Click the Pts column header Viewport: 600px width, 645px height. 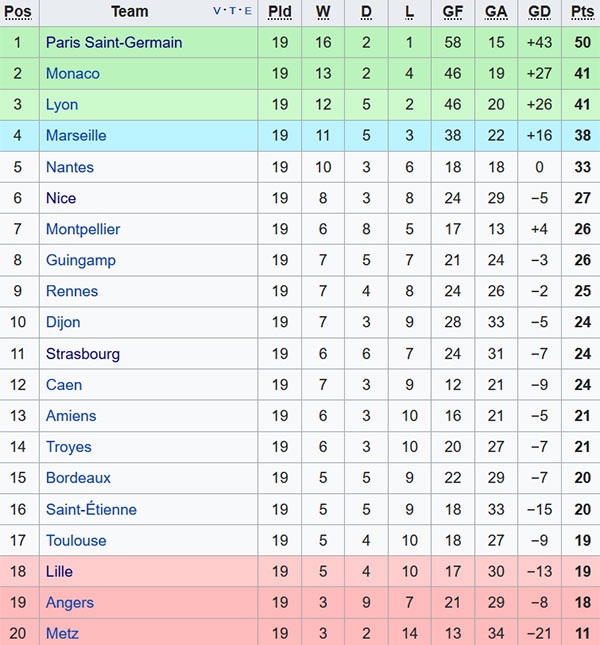(582, 12)
